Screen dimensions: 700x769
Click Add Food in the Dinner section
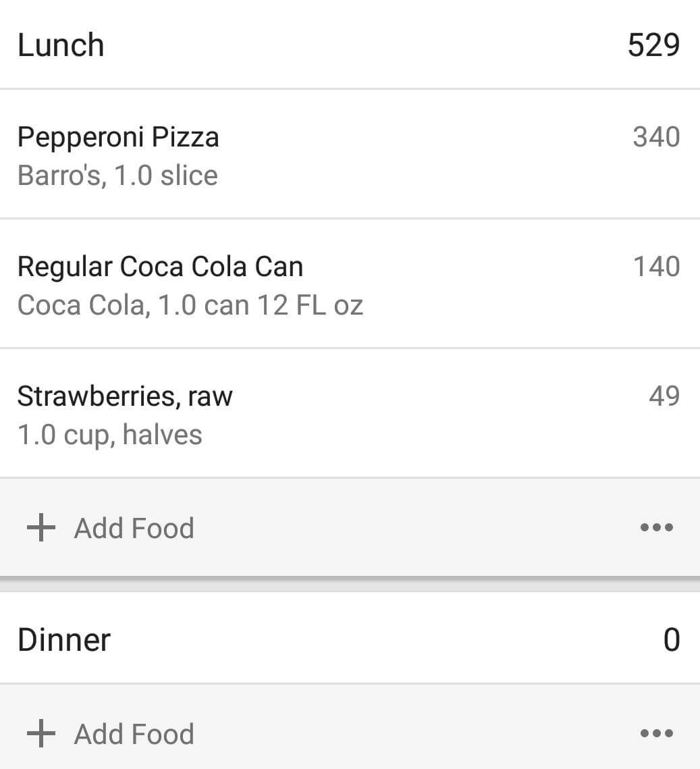134,734
